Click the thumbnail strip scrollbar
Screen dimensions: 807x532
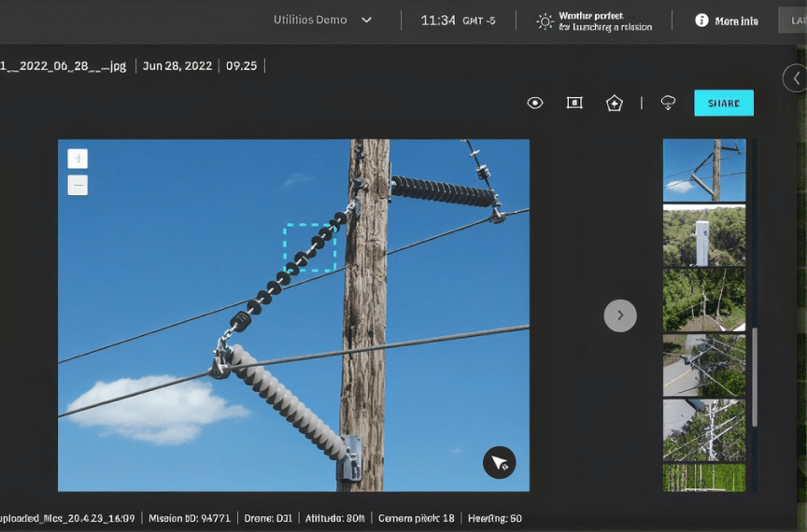(x=755, y=377)
